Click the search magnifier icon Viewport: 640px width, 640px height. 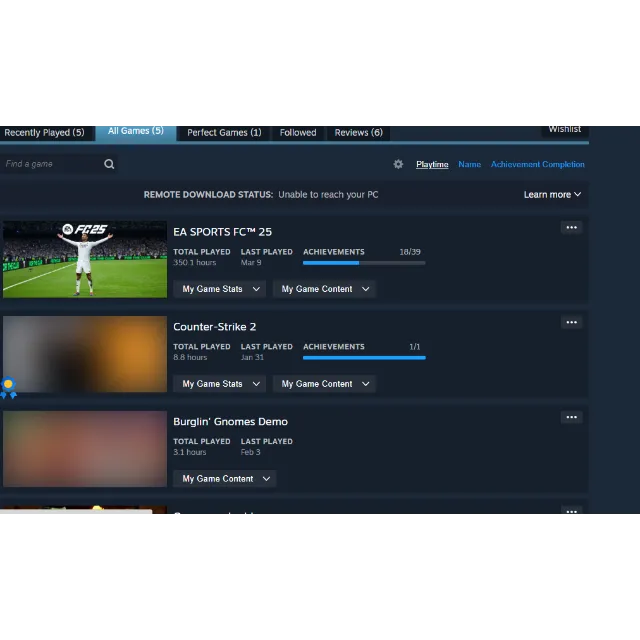tap(109, 164)
